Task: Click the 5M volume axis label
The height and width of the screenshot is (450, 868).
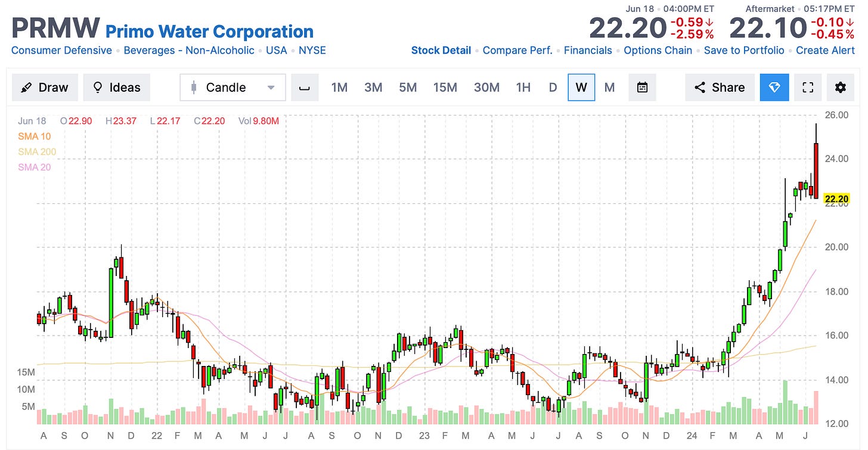Action: click(x=29, y=406)
